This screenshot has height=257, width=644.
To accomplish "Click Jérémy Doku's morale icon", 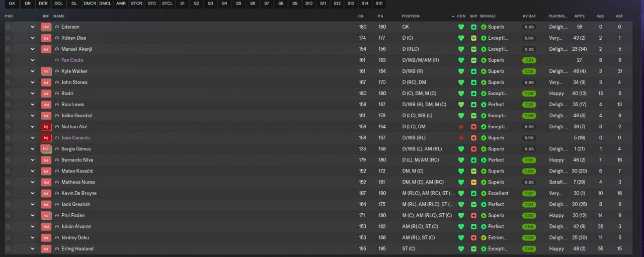I will (x=484, y=237).
